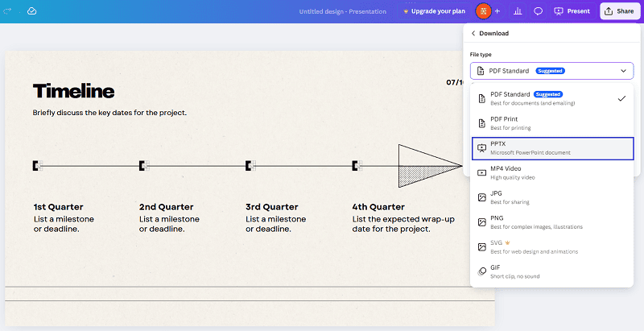Click the JPG image icon
644x331 pixels.
click(x=481, y=197)
